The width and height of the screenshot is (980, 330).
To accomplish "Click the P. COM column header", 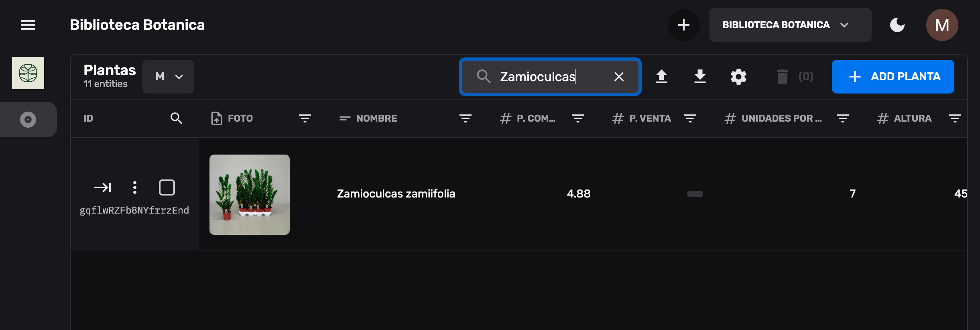I will pos(528,118).
